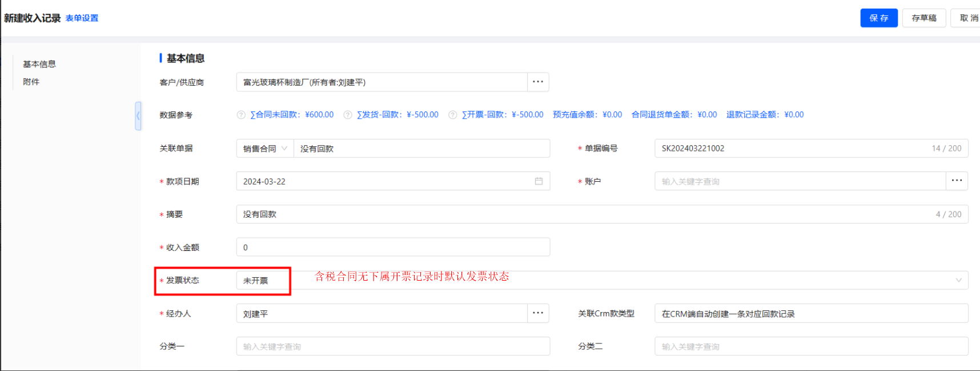980x371 pixels.
Task: Collapse the left sidebar panel handle
Action: click(138, 116)
